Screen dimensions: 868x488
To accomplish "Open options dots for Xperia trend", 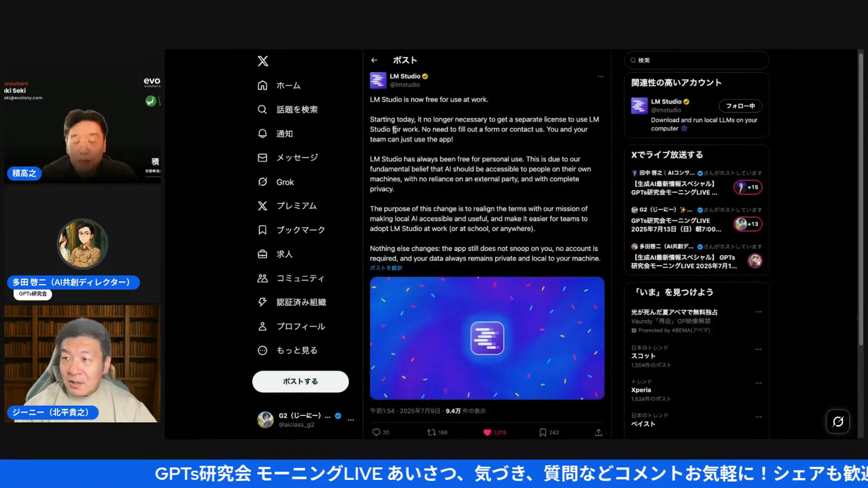I will (x=758, y=383).
